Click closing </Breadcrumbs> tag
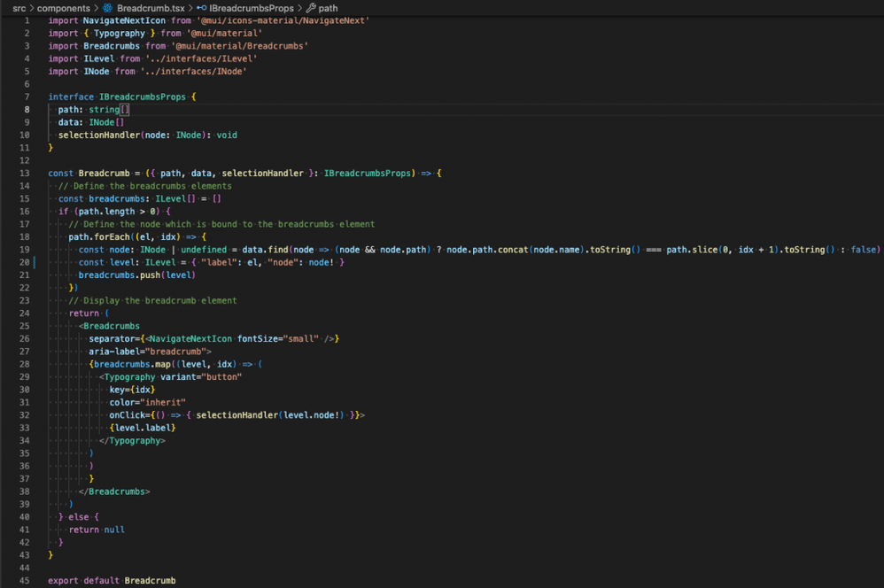The height and width of the screenshot is (588, 884). point(114,491)
